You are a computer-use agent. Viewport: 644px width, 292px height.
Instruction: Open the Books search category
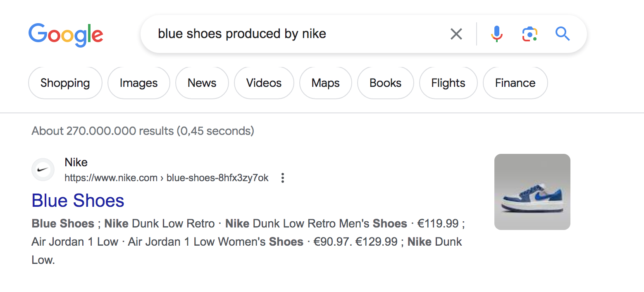(x=385, y=83)
